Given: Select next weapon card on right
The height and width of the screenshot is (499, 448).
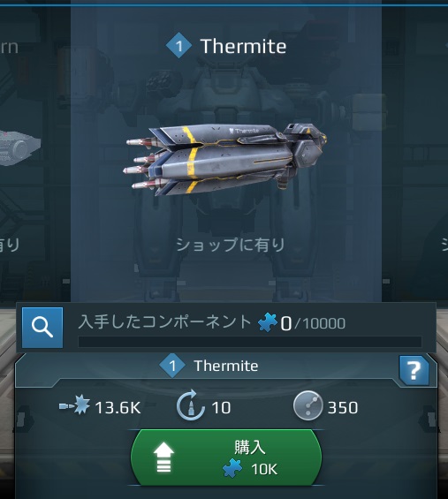Looking at the screenshot, I should pos(415,153).
